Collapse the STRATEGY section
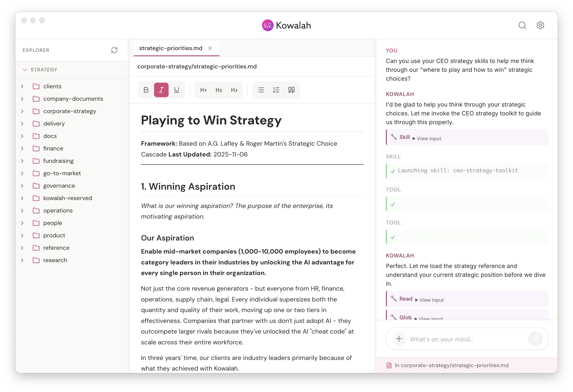 pos(25,70)
